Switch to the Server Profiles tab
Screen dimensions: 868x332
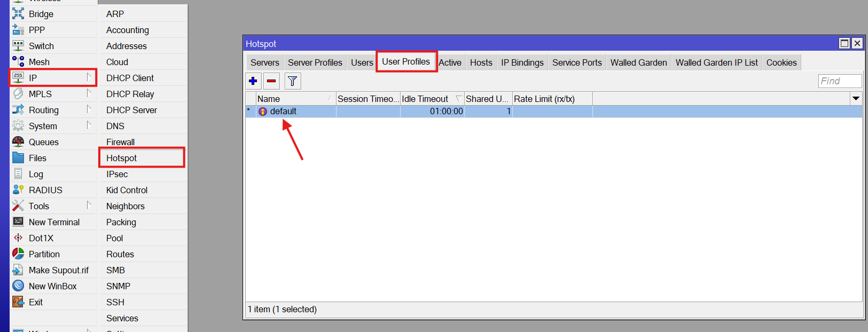(x=315, y=62)
